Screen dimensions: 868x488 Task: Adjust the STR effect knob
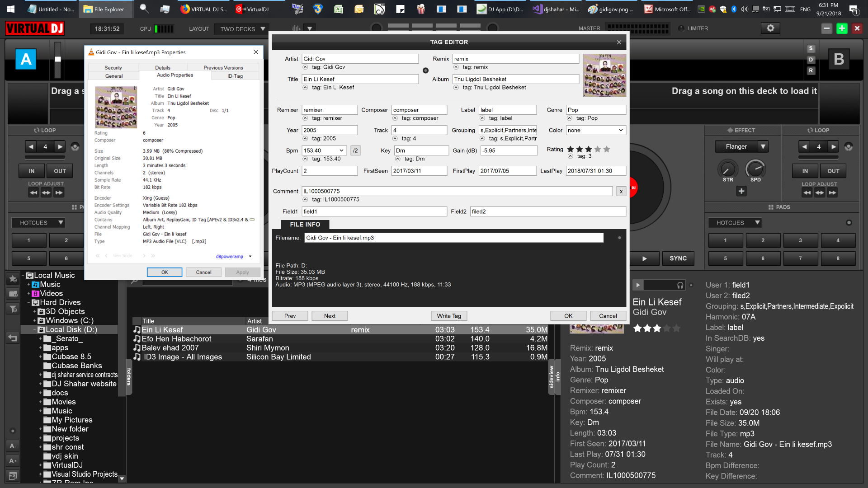point(727,169)
